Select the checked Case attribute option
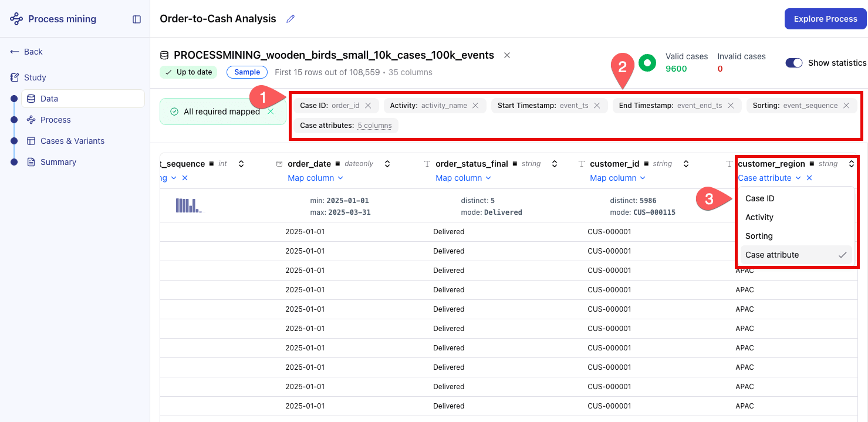868x422 pixels. coord(796,255)
